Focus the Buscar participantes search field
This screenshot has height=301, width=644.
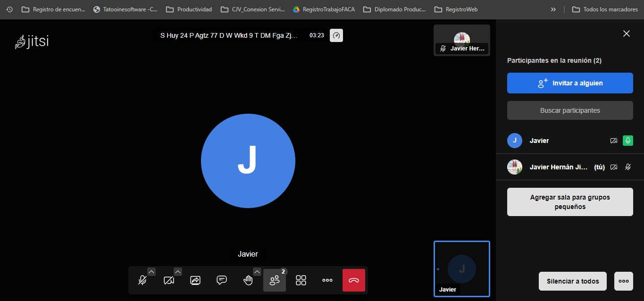570,110
